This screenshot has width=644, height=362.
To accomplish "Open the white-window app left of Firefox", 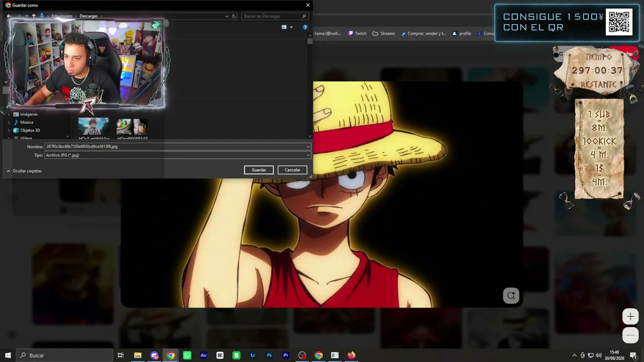I will pyautogui.click(x=335, y=355).
